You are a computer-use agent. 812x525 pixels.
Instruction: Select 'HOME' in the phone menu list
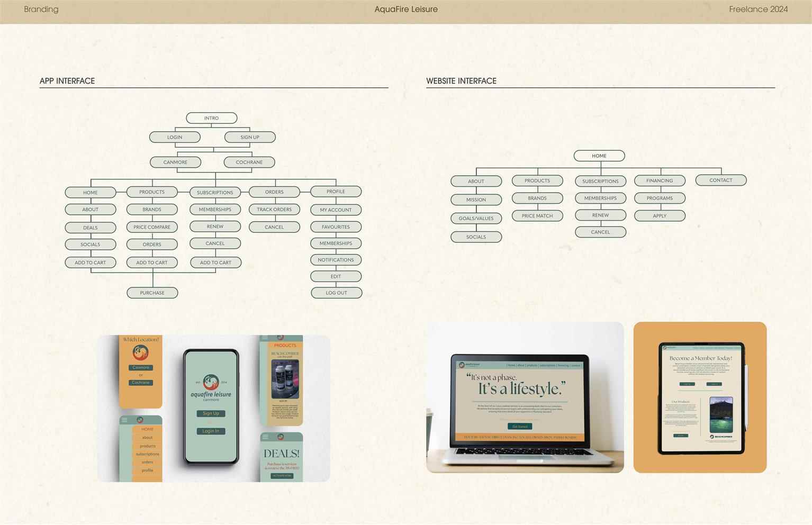coord(147,429)
